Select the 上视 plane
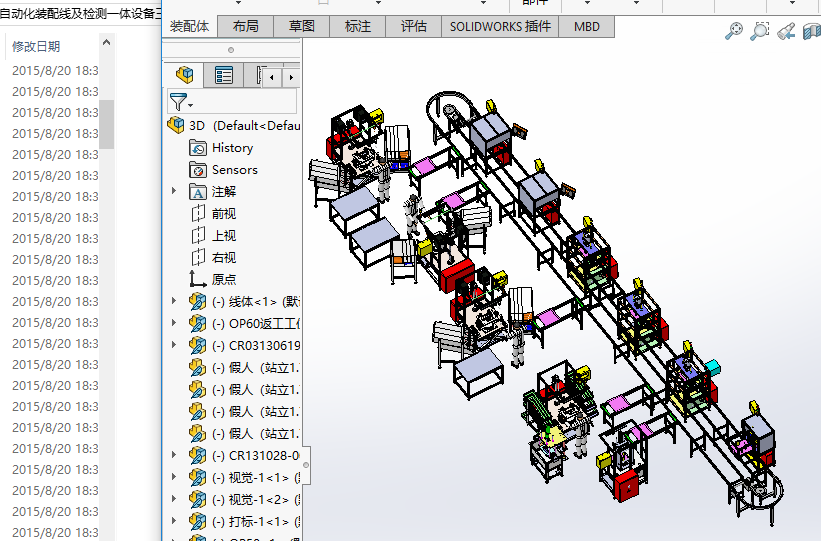Screen dimensions: 821x541 click(x=224, y=236)
